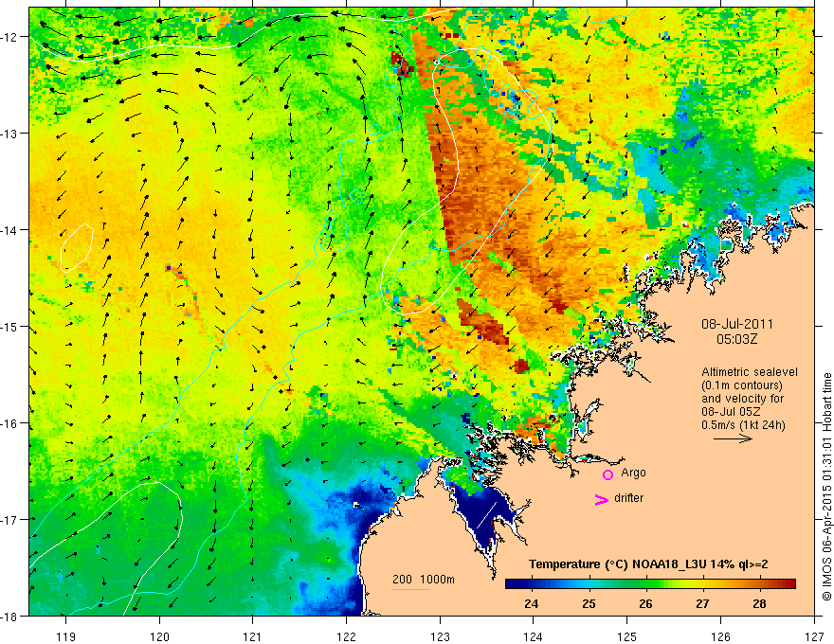Click the '200 1000m' depth contour label
The image size is (834, 644).
(424, 580)
